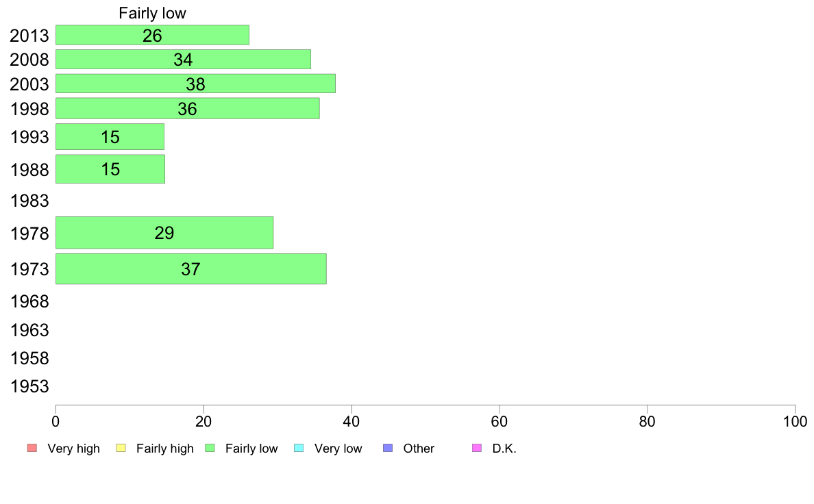Select the 1993 bar showing 15

pos(110,136)
